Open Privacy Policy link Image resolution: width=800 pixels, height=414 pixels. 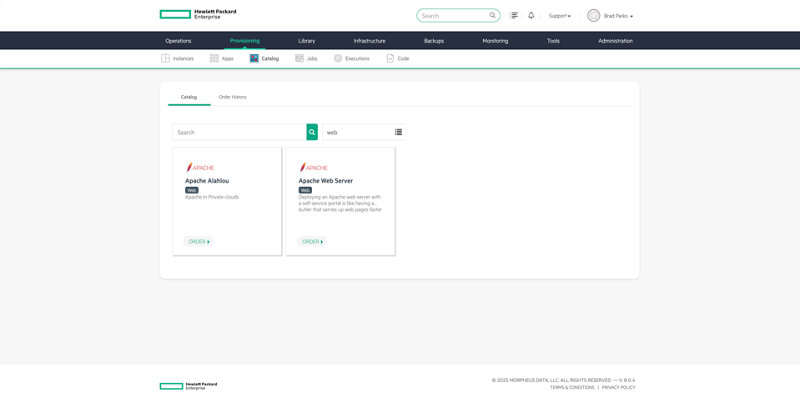tap(618, 387)
